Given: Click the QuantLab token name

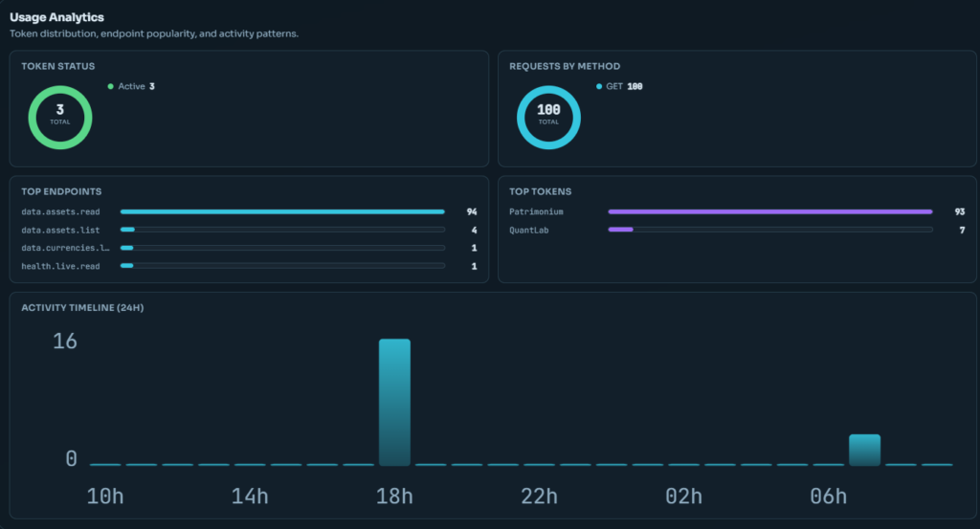Looking at the screenshot, I should pos(528,230).
